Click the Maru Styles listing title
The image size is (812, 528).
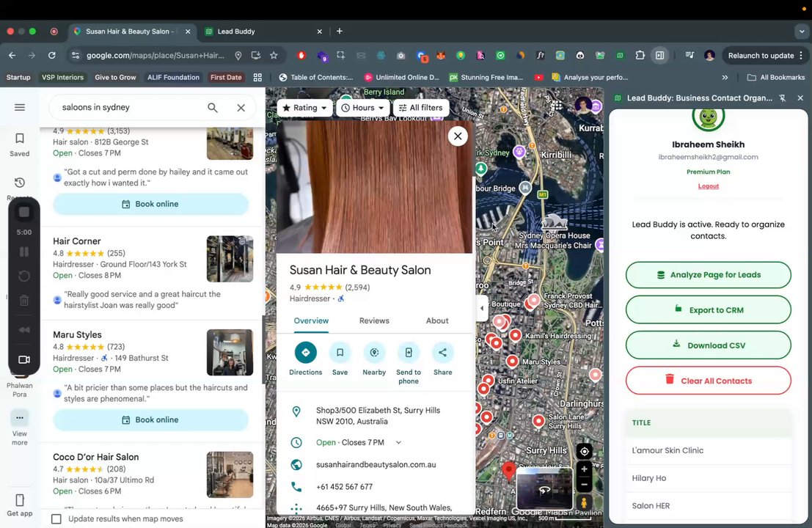click(x=77, y=334)
